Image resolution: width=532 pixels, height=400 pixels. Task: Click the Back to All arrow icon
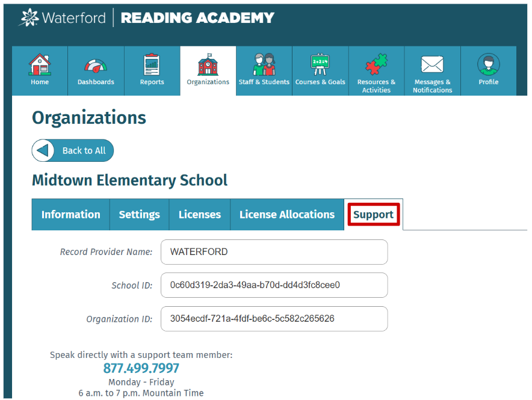click(x=43, y=150)
